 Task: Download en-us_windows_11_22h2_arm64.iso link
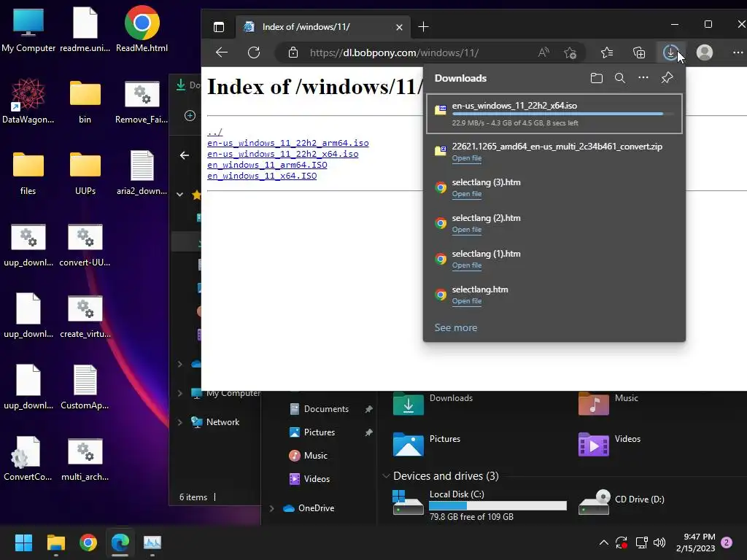(287, 143)
